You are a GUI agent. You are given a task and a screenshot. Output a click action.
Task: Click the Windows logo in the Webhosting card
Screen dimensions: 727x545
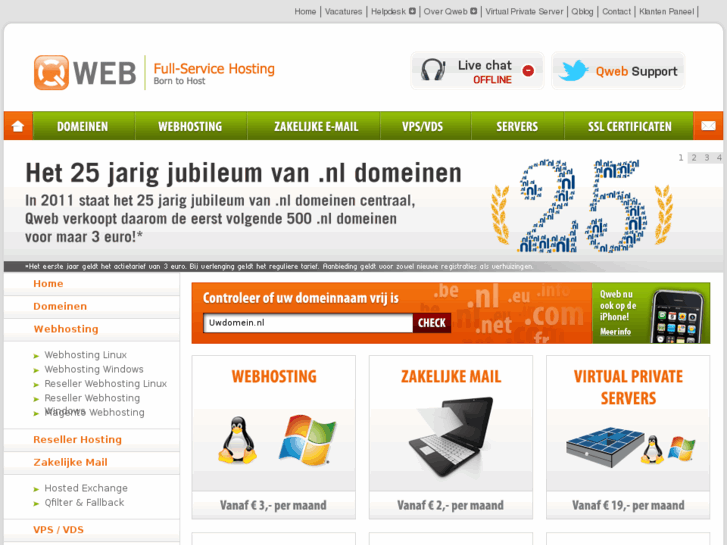tap(307, 439)
